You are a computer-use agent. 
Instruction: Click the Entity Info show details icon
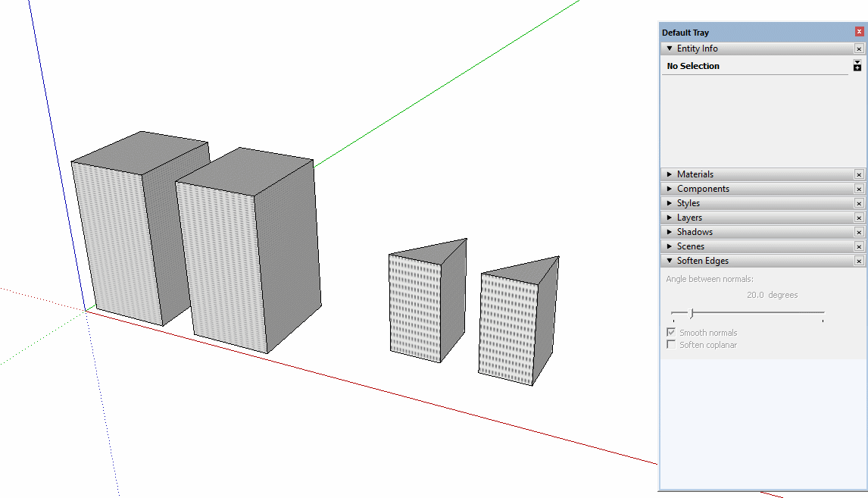[857, 65]
